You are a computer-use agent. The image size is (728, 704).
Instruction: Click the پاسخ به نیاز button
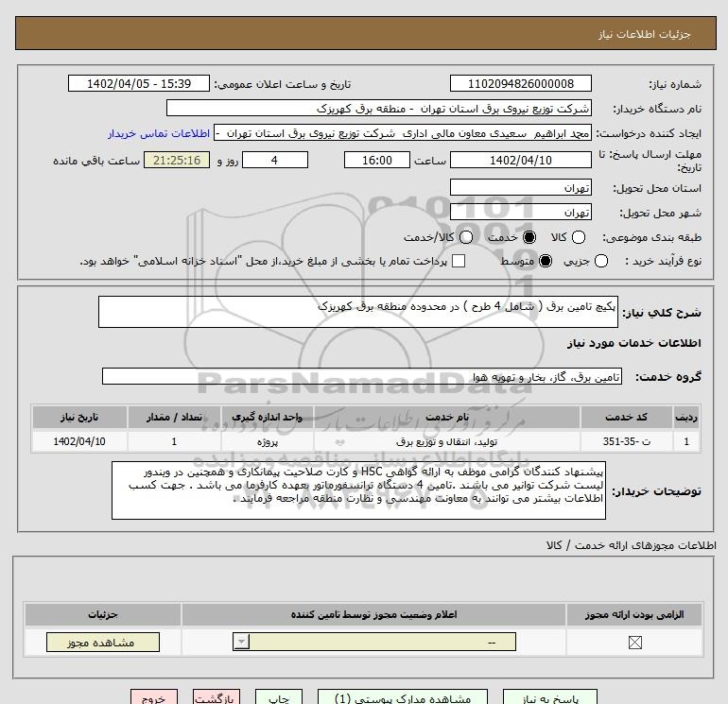(550, 697)
